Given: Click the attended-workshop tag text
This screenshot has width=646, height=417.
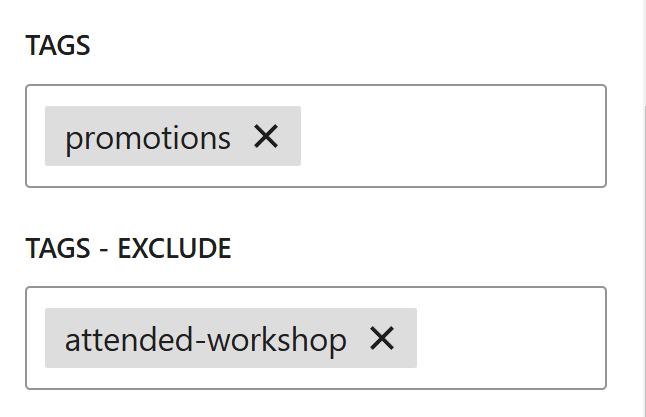Looking at the screenshot, I should point(206,339).
